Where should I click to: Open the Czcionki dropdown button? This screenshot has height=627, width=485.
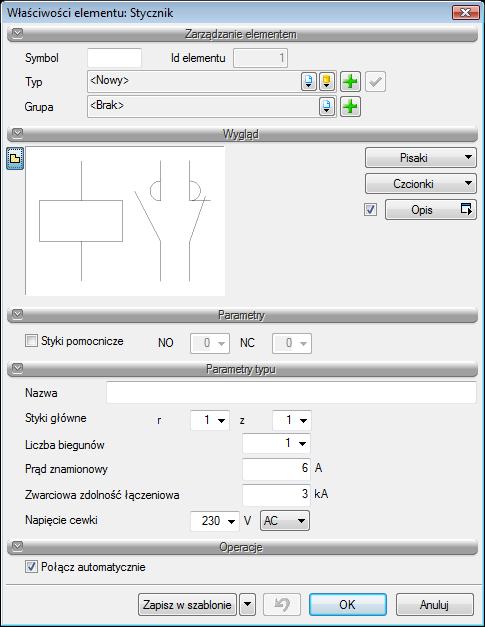pyautogui.click(x=421, y=184)
